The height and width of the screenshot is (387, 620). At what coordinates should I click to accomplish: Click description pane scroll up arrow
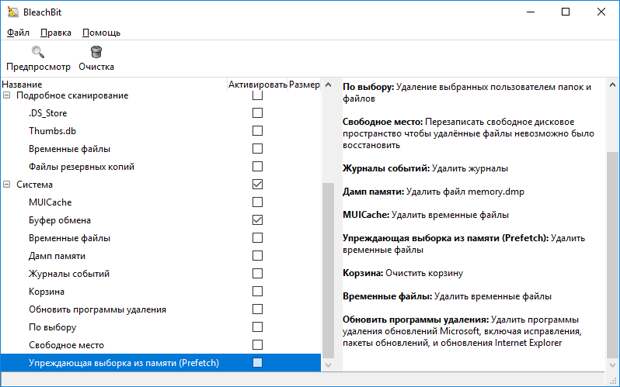click(612, 85)
